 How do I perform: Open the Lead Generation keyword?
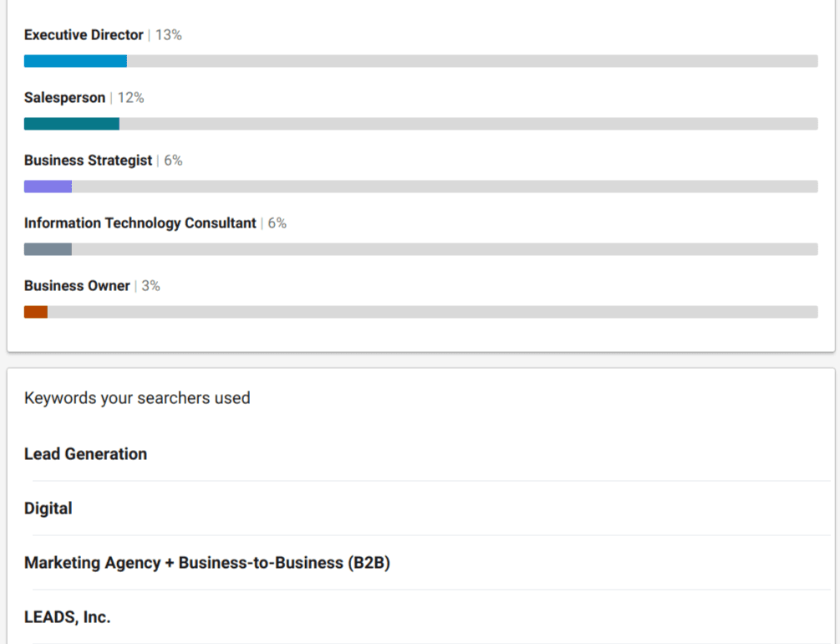click(85, 454)
